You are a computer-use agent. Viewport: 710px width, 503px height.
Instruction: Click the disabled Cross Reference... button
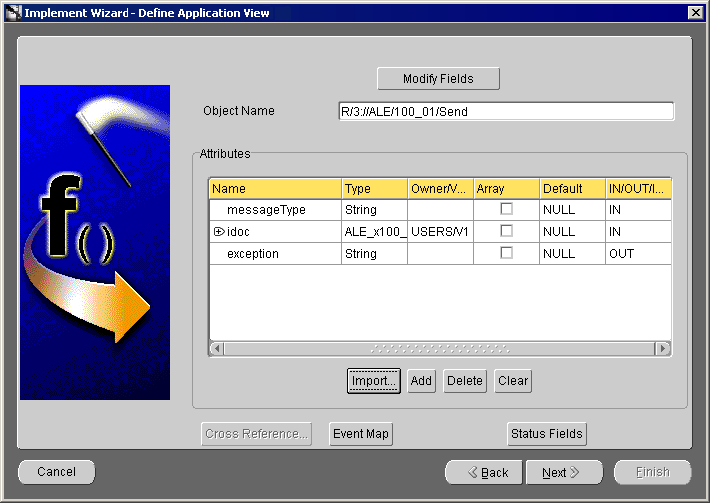256,434
